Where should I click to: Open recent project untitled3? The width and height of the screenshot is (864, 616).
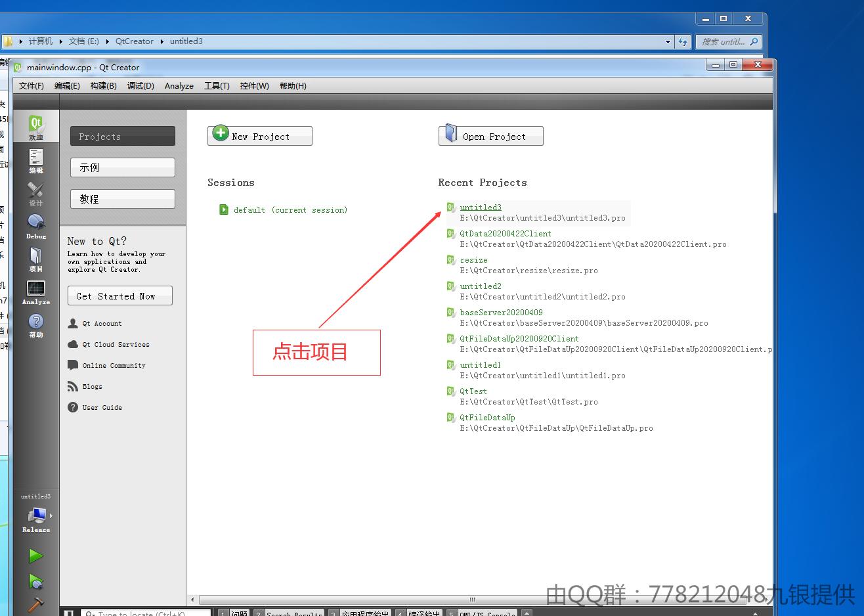click(x=481, y=208)
